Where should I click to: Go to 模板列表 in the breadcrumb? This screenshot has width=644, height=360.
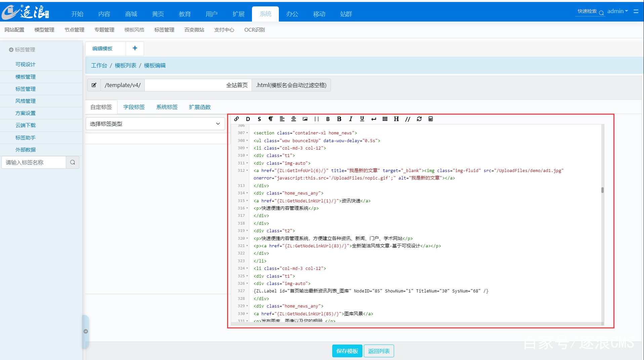(x=126, y=65)
